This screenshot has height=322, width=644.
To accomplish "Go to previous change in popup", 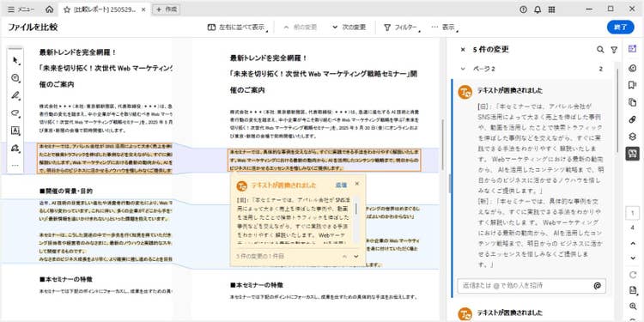I will (x=344, y=256).
